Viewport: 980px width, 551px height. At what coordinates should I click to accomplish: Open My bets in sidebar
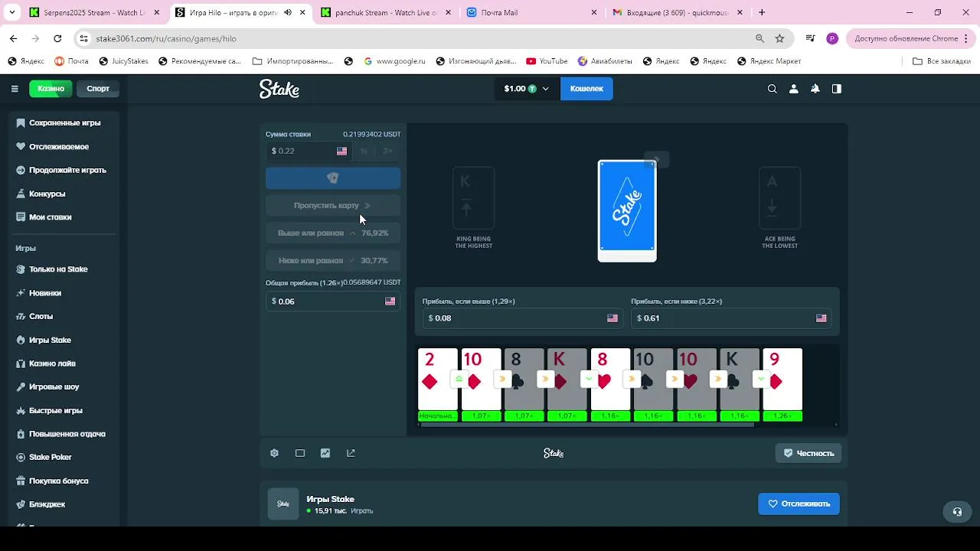[50, 217]
